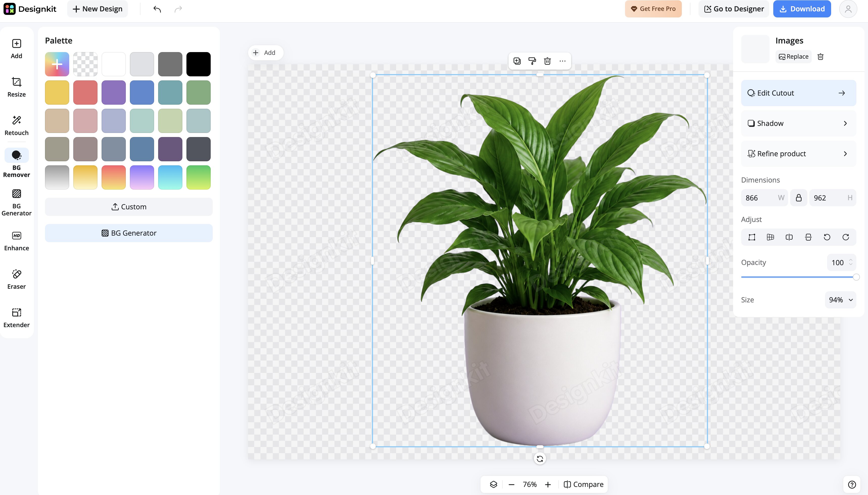Flip image vertically

pos(808,237)
